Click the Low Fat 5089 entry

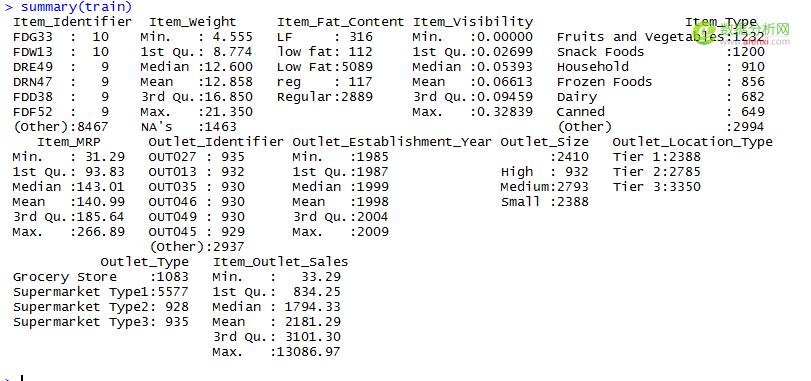click(x=325, y=67)
